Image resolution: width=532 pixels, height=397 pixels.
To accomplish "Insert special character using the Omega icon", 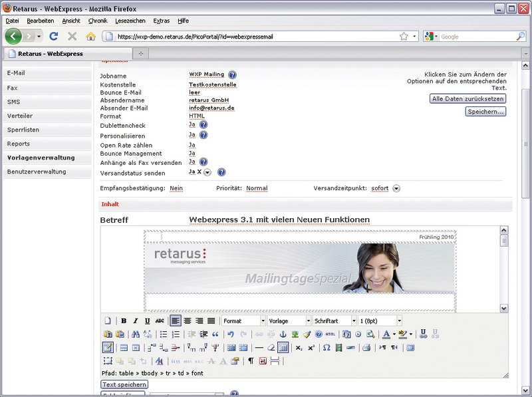I will [x=327, y=348].
